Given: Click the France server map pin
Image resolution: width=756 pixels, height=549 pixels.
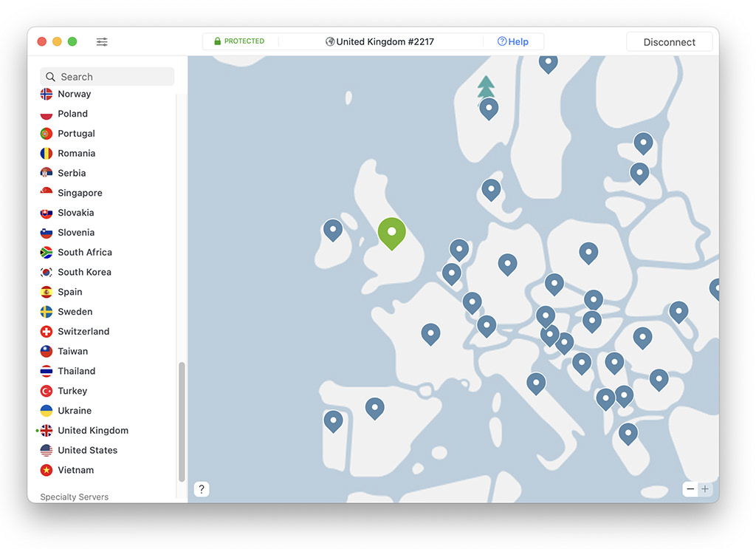Looking at the screenshot, I should coord(430,334).
